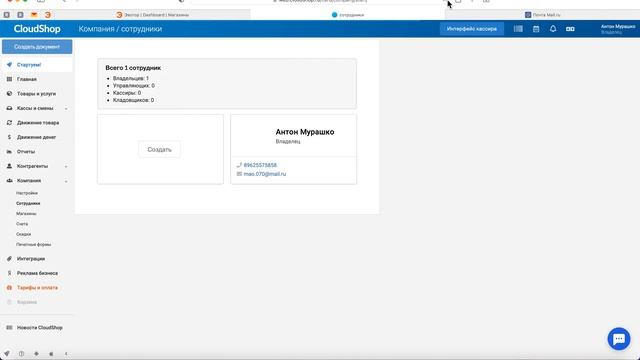Click the Отчеты chart icon
Viewport: 640px width, 360px height.
pyautogui.click(x=9, y=151)
